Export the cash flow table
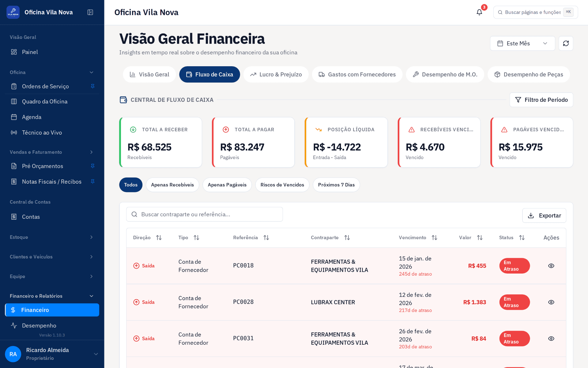Image resolution: width=588 pixels, height=368 pixels. (x=544, y=216)
